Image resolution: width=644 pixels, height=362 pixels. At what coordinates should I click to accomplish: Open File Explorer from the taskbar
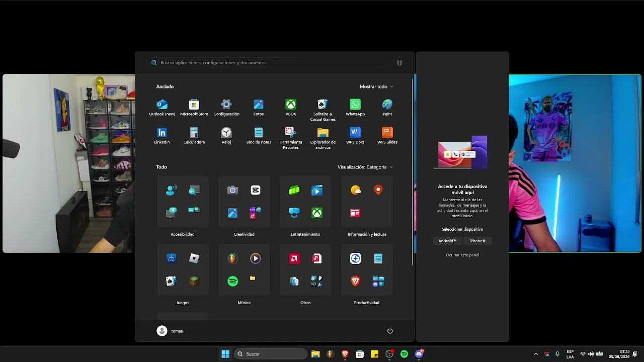315,354
